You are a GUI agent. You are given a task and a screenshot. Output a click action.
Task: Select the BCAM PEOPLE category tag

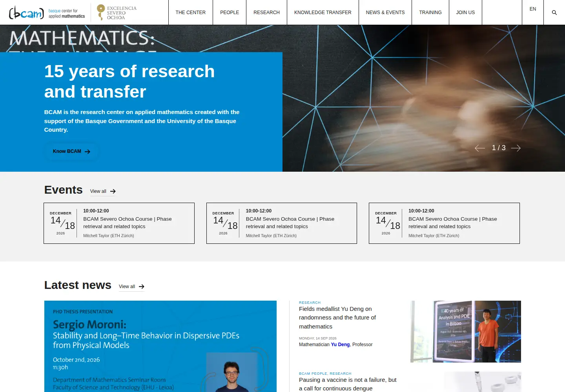pos(313,374)
